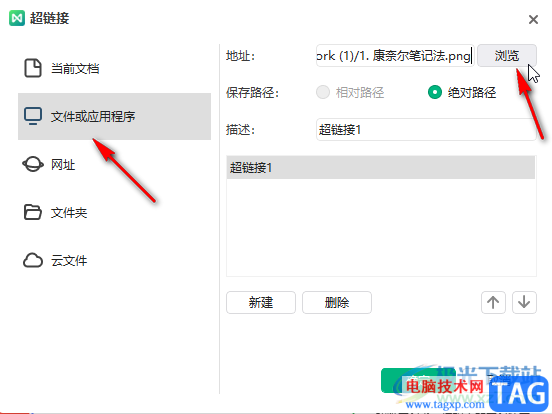Select the 相对路径 radio button
This screenshot has width=552, height=414.
323,92
